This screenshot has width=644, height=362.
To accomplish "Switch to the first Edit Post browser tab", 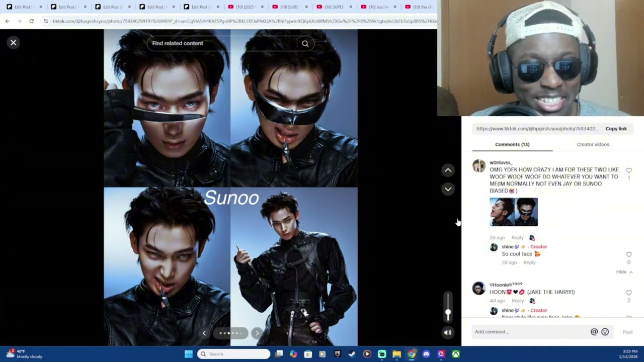I will click(x=22, y=7).
